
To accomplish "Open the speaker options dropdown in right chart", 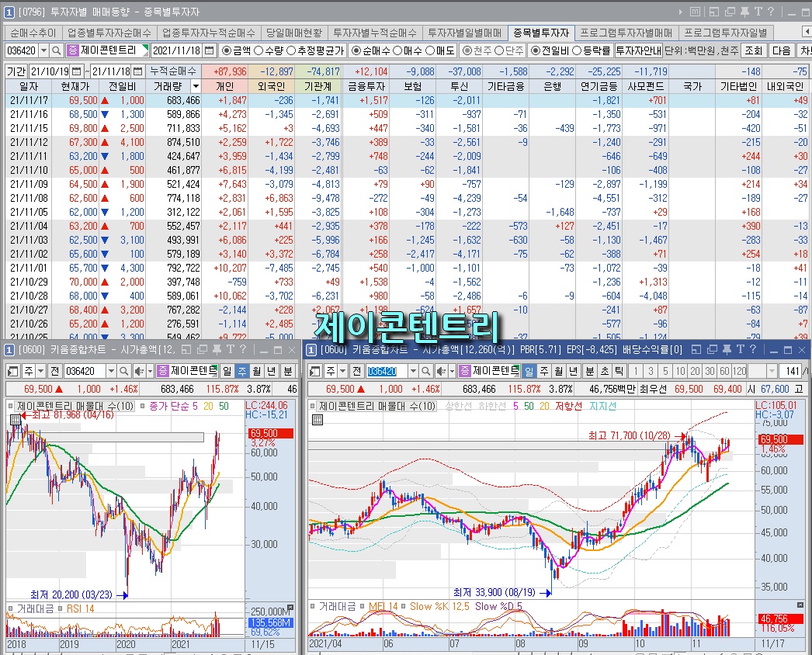I will (x=452, y=371).
